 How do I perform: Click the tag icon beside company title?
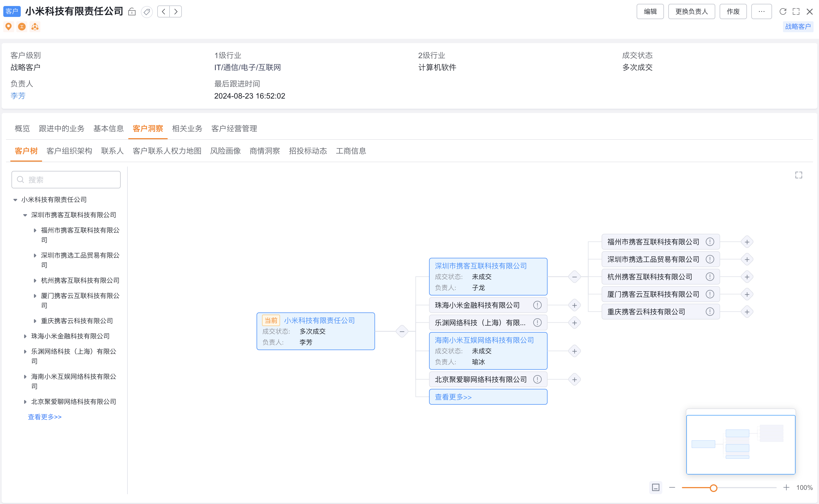coord(147,12)
